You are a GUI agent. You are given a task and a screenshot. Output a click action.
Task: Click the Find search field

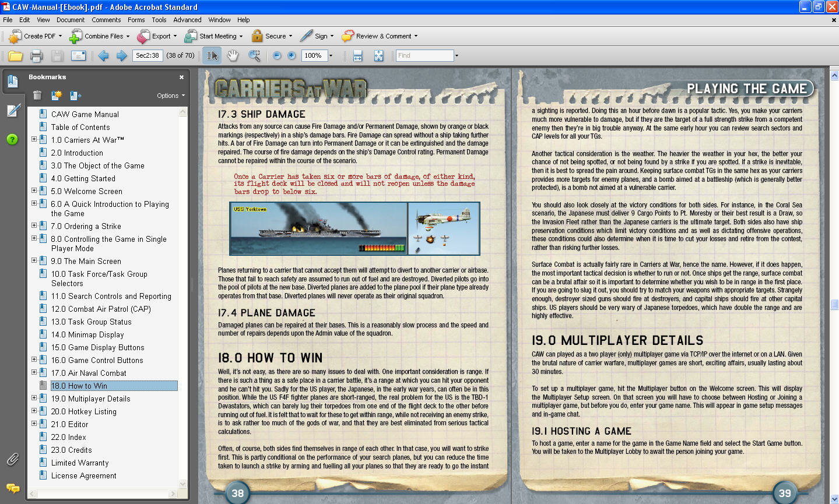tap(424, 56)
